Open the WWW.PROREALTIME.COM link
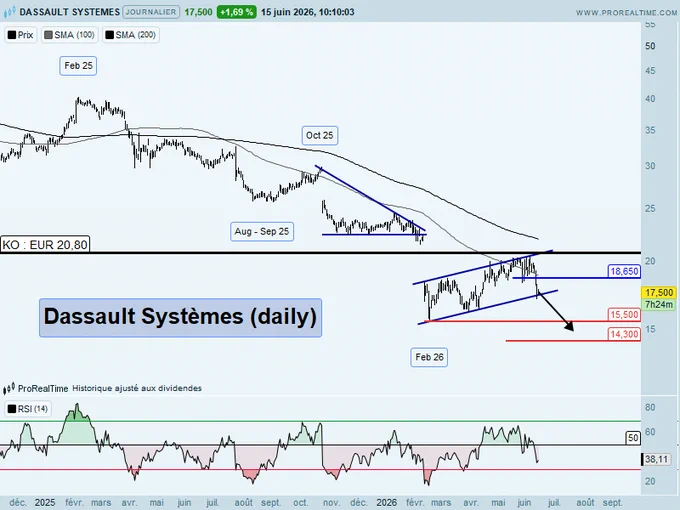Image resolution: width=680 pixels, height=510 pixels. (x=626, y=13)
